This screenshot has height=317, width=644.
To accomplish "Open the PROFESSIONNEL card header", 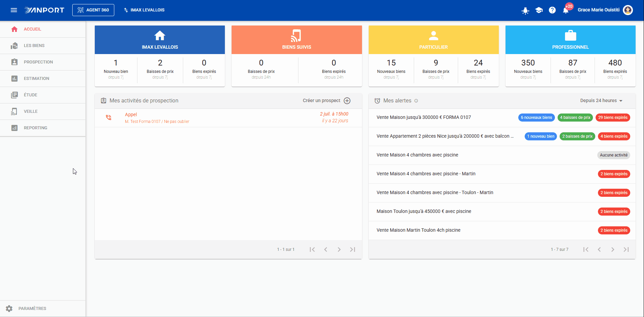I will point(570,40).
